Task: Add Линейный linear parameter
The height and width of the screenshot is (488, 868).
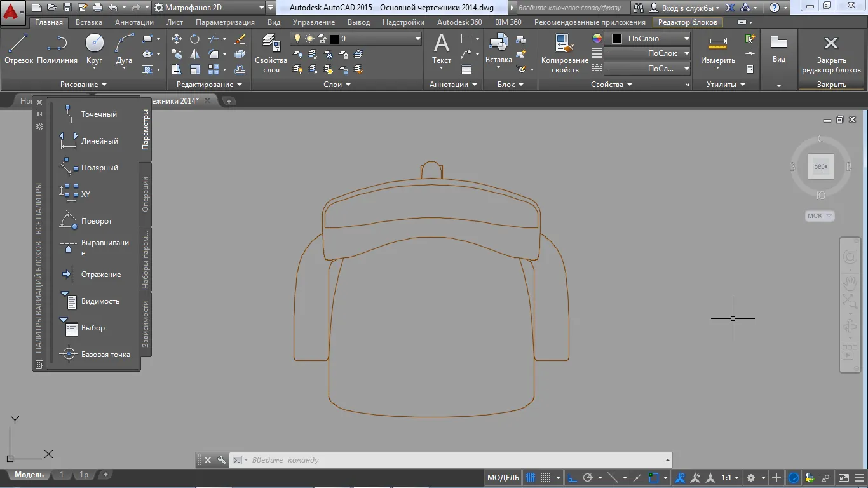Action: pyautogui.click(x=93, y=141)
